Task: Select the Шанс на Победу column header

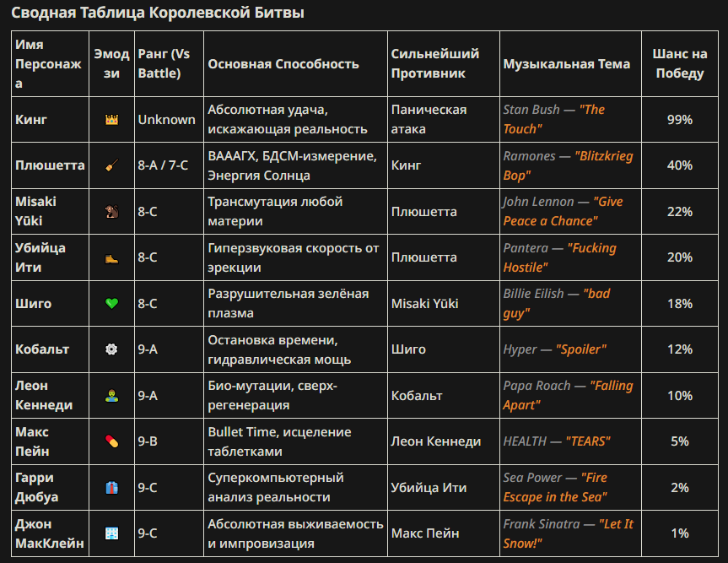Action: pos(680,63)
